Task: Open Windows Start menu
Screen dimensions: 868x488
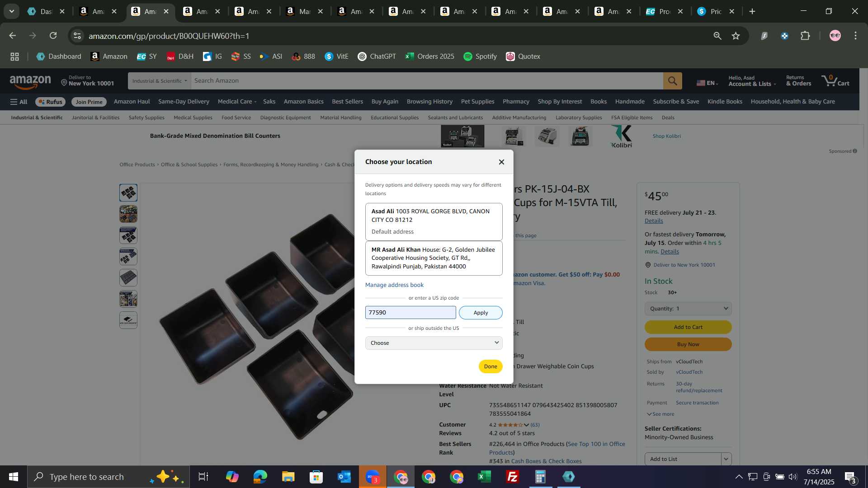Action: (x=13, y=477)
